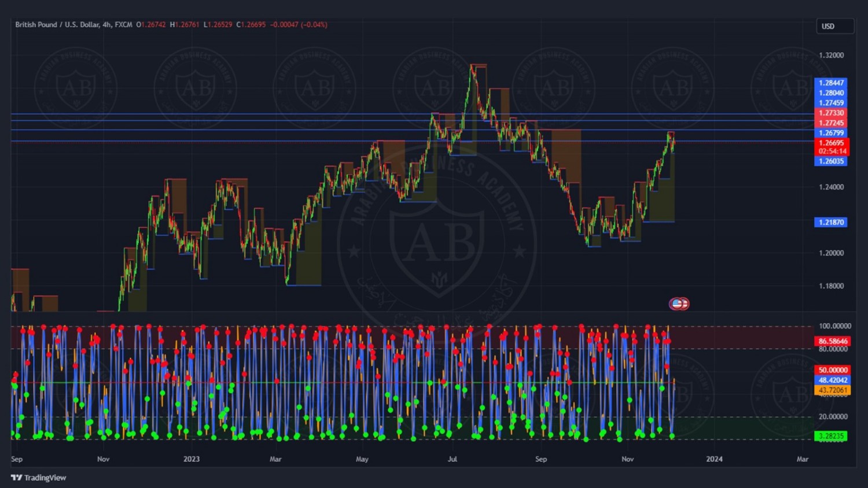
Task: Click the blue 48.42042 indicator value label
Action: pyautogui.click(x=833, y=380)
